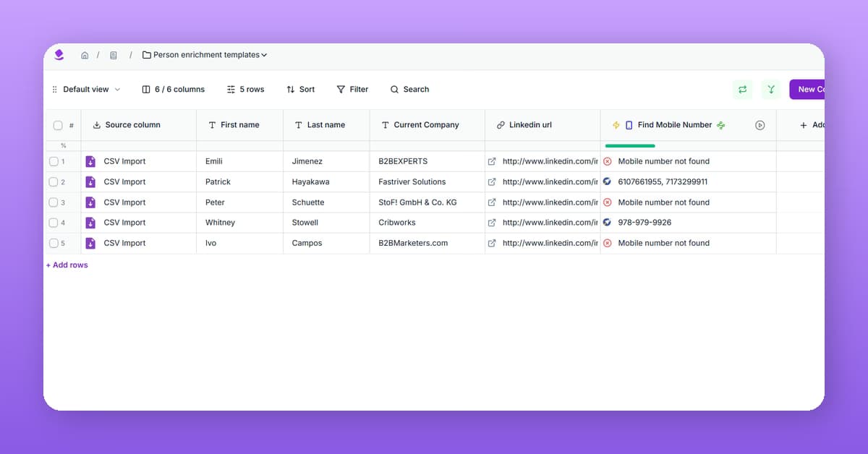Run the Find Mobile Number column play button

[759, 125]
